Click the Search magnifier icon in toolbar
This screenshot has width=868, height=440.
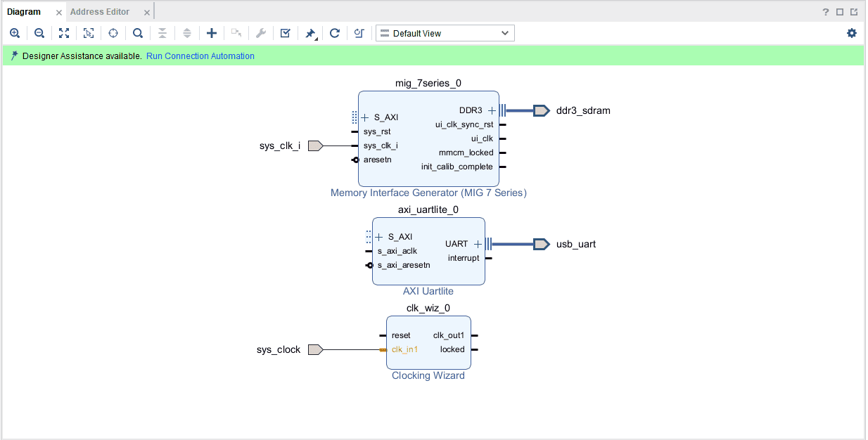point(138,33)
